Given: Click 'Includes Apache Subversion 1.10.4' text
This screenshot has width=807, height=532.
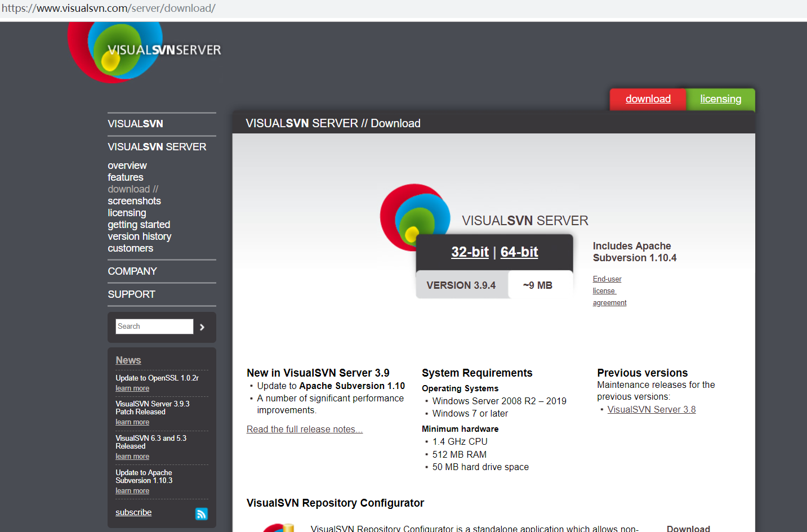Looking at the screenshot, I should click(635, 252).
